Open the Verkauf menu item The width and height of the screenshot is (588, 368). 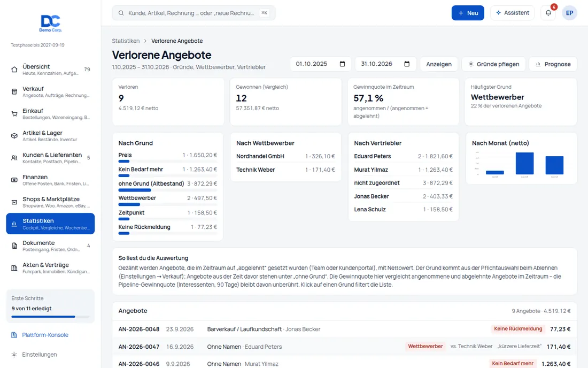[50, 91]
